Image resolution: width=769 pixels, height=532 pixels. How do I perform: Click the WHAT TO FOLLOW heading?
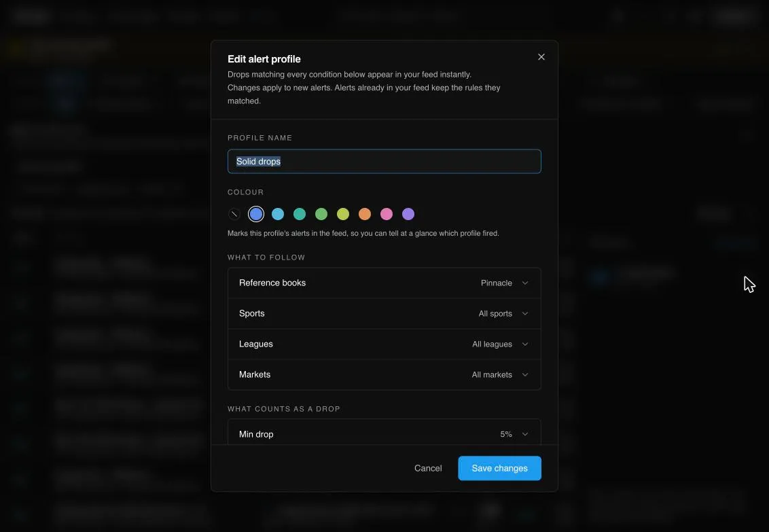click(x=266, y=258)
